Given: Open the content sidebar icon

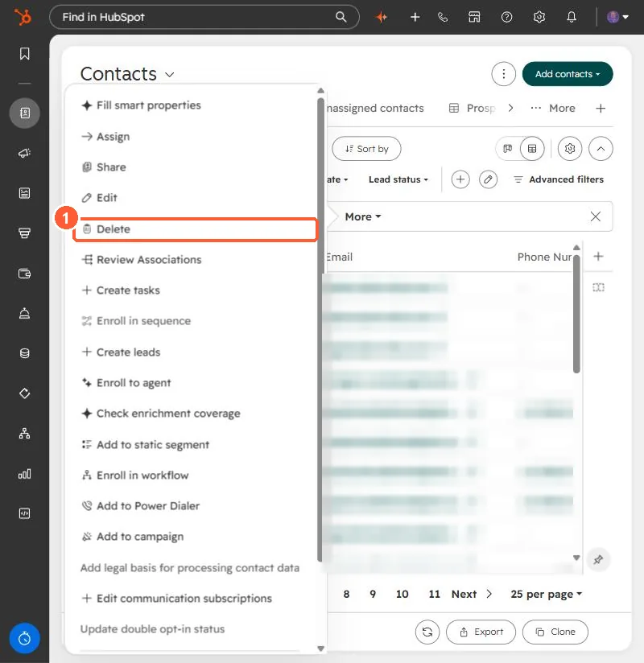Looking at the screenshot, I should click(x=24, y=193).
